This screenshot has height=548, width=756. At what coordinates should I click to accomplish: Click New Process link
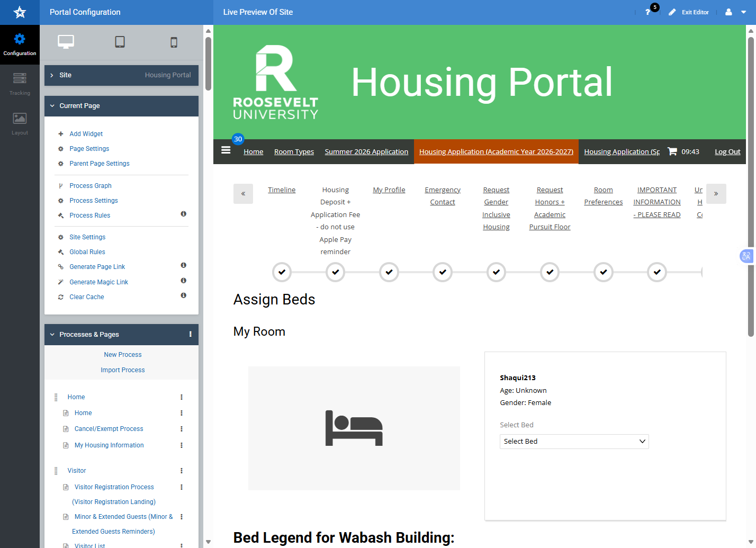[x=123, y=355]
